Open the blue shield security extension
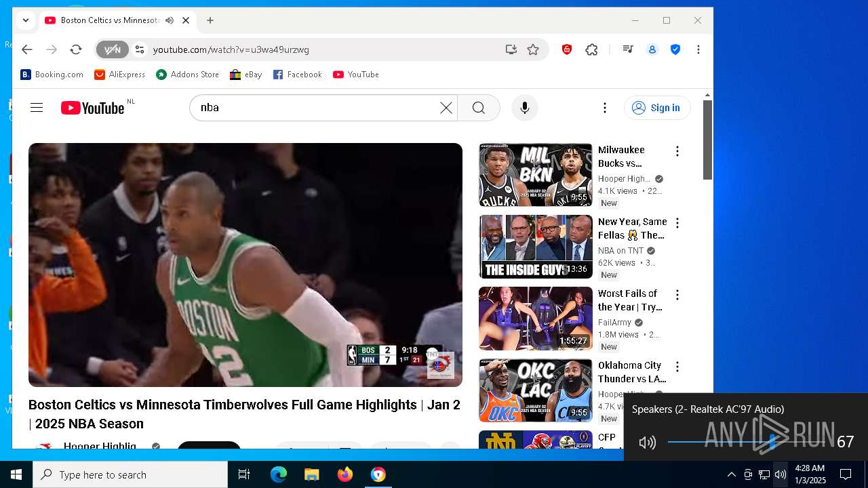Viewport: 868px width, 488px height. [675, 49]
